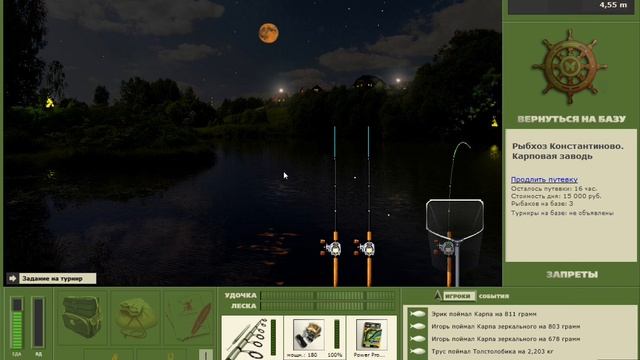Click the alcohol (АЛ) level bar

pyautogui.click(x=38, y=322)
